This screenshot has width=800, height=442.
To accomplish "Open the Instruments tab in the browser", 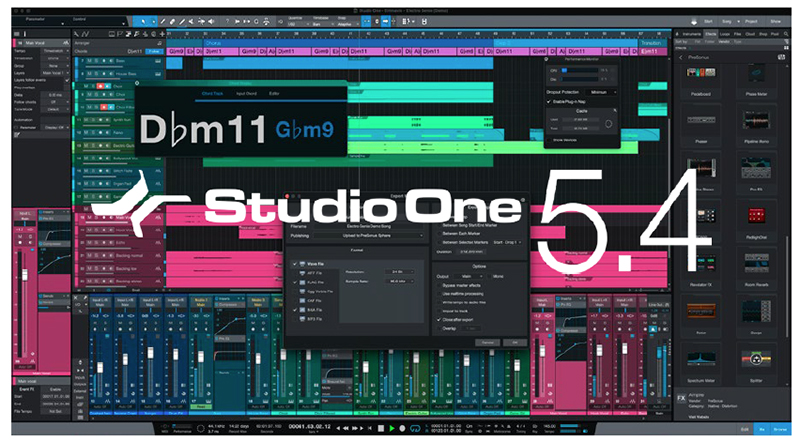I will pyautogui.click(x=691, y=34).
